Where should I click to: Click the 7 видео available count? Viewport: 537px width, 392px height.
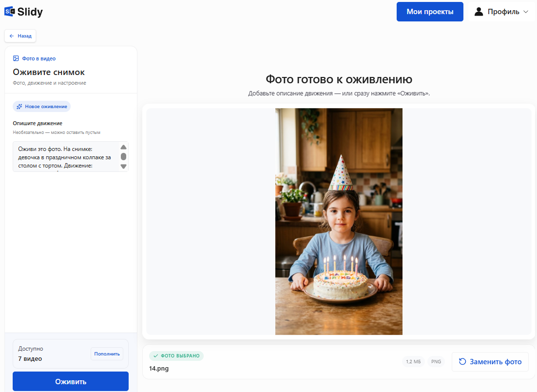[30, 359]
